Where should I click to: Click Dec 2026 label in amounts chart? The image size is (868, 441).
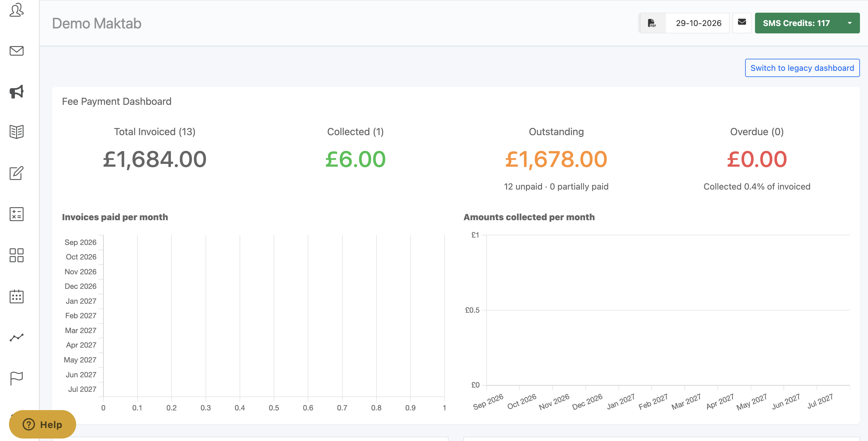click(587, 402)
